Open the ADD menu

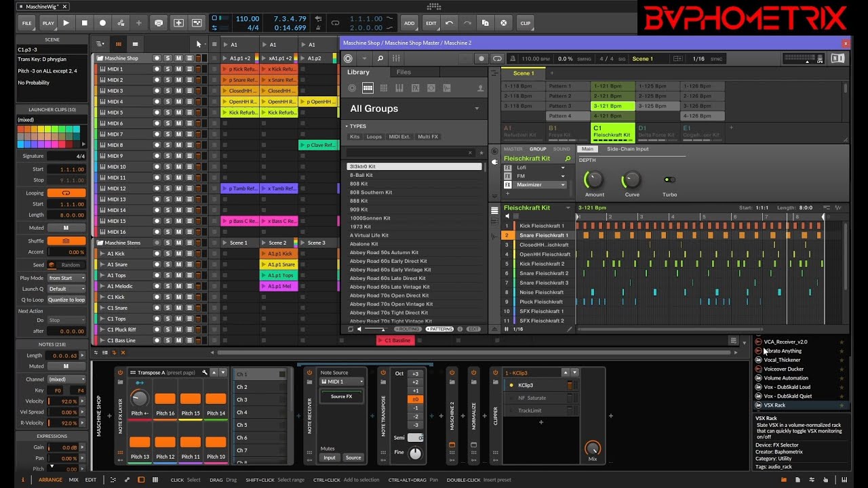coord(410,22)
